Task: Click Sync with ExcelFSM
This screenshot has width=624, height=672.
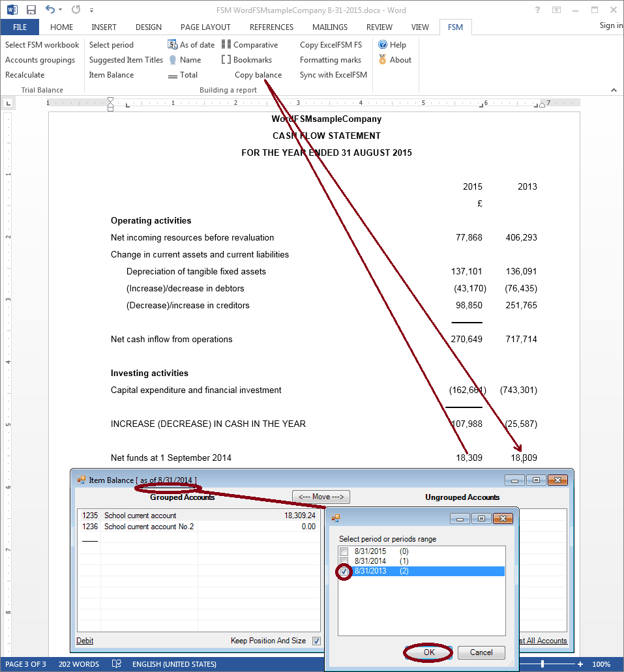Action: [x=333, y=74]
